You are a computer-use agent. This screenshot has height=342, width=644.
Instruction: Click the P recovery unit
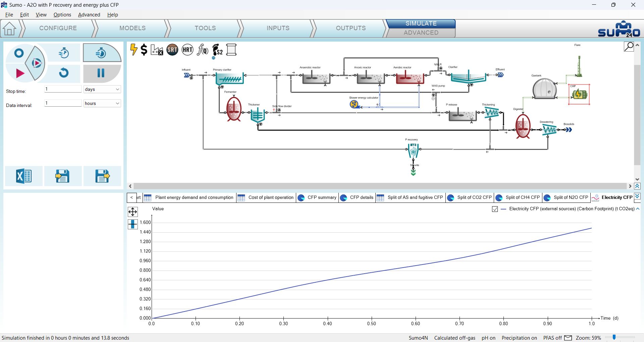(413, 151)
